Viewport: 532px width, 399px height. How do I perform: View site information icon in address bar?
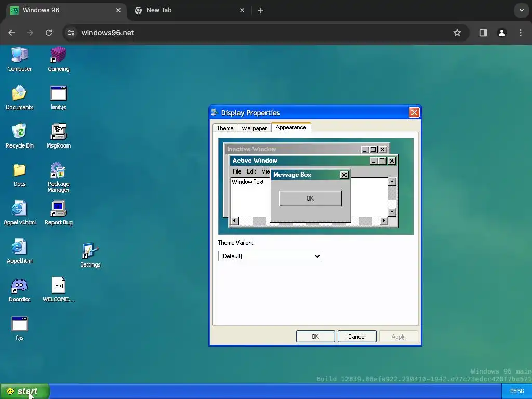(71, 33)
